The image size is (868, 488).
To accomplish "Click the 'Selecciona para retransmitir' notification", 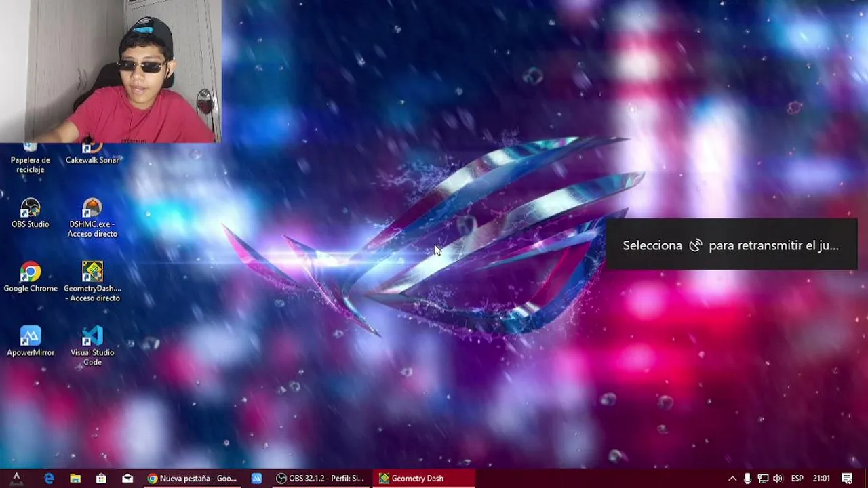I will click(732, 245).
